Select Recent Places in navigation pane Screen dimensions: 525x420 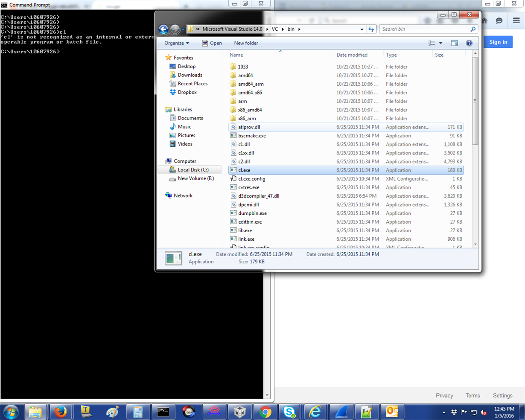(192, 84)
